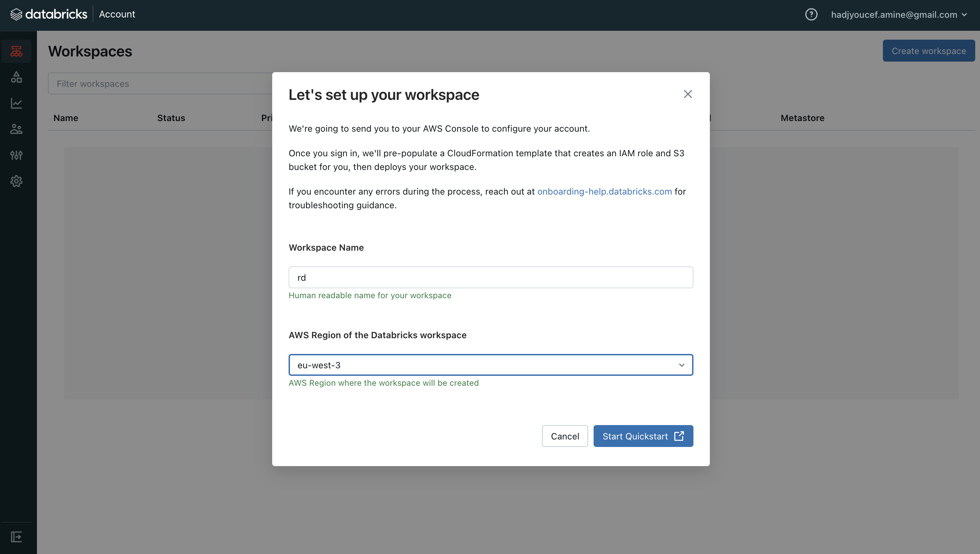Open the AWS Region dropdown showing eu-west-3
This screenshot has width=980, height=554.
click(x=491, y=365)
